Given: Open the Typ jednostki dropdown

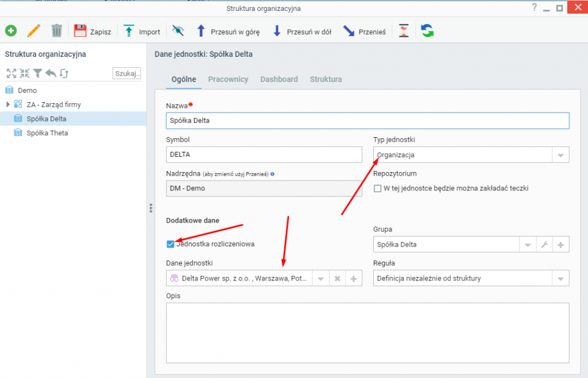Looking at the screenshot, I should coord(560,155).
